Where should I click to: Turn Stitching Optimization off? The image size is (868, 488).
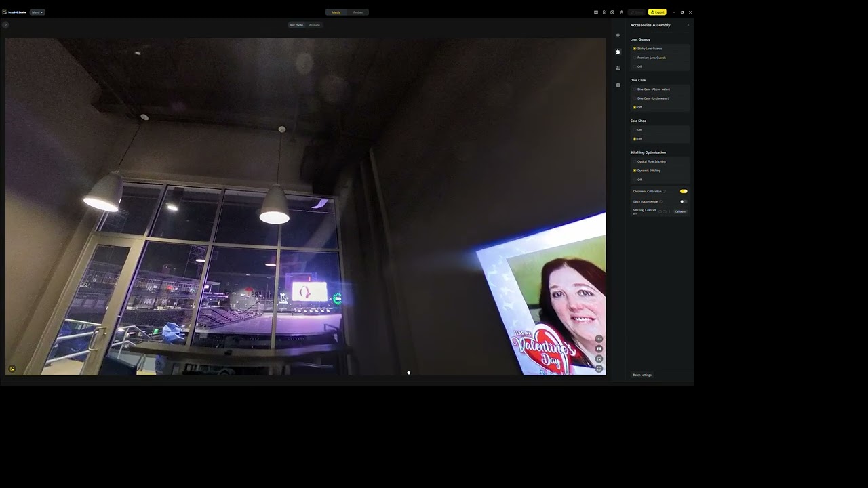(x=637, y=180)
